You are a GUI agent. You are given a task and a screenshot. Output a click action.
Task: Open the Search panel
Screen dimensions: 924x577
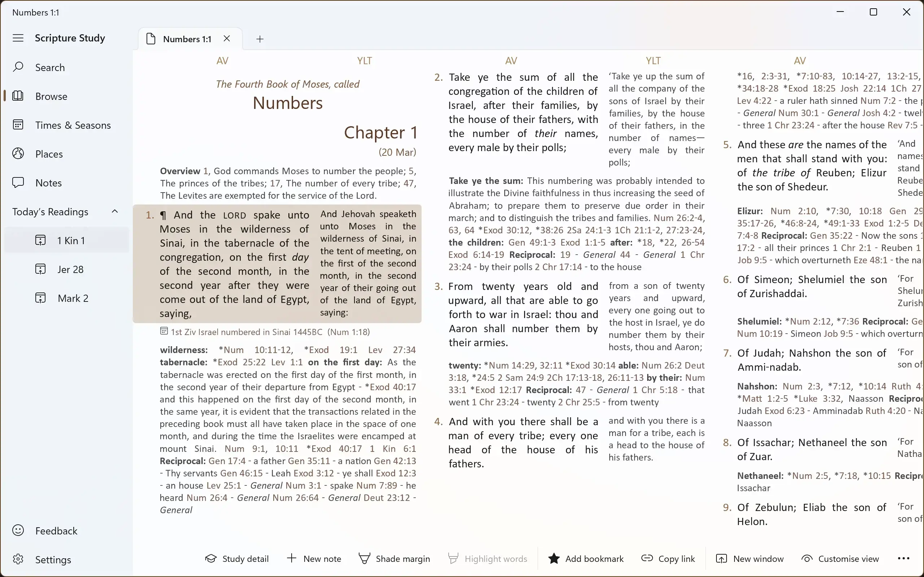tap(50, 67)
